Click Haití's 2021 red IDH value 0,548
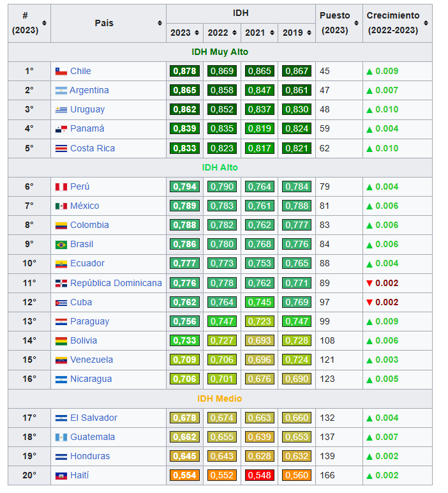This screenshot has width=448, height=493. 260,476
